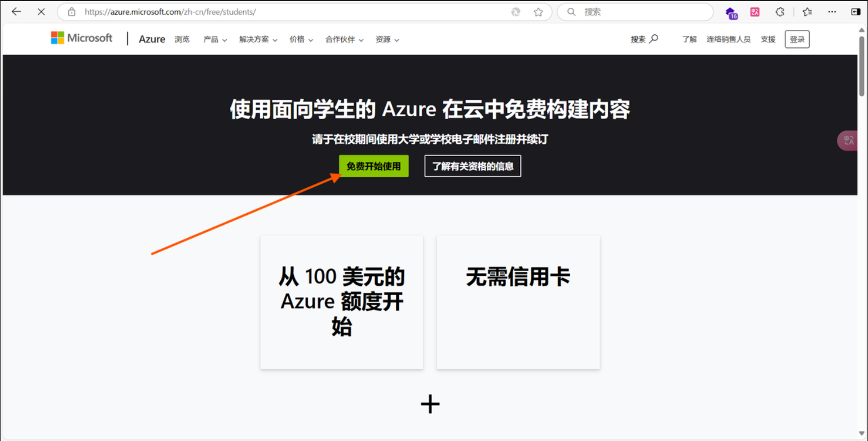
Task: Click the Edge icon in address bar
Action: point(515,12)
